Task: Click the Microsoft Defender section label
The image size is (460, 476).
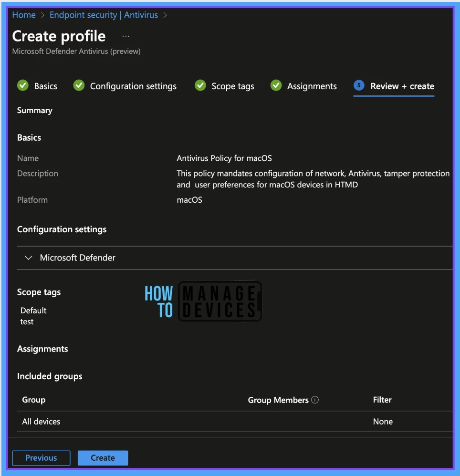Action: point(77,258)
